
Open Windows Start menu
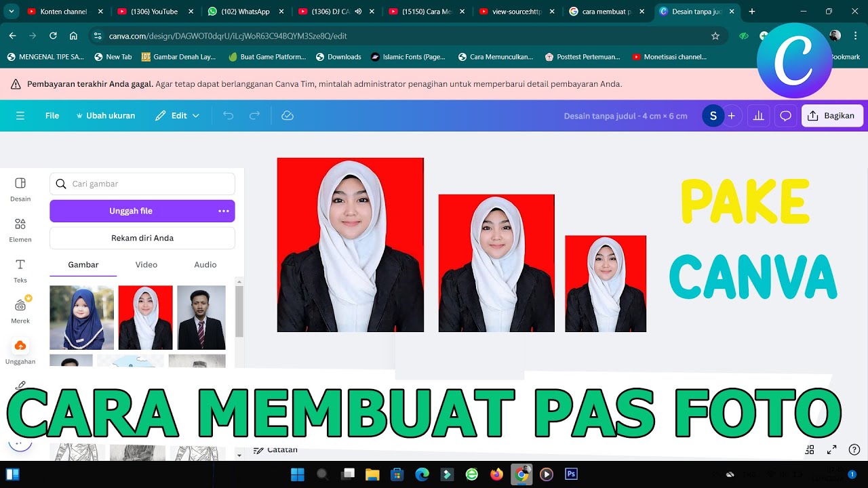pyautogui.click(x=298, y=474)
